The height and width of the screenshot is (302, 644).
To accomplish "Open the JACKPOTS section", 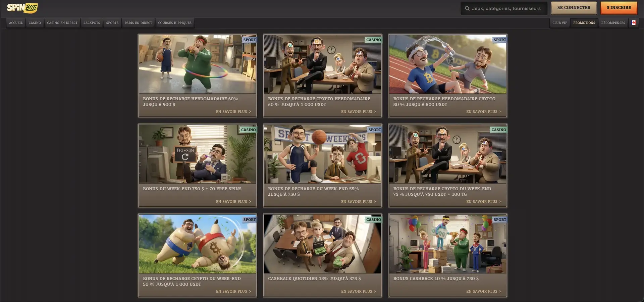I will click(92, 23).
